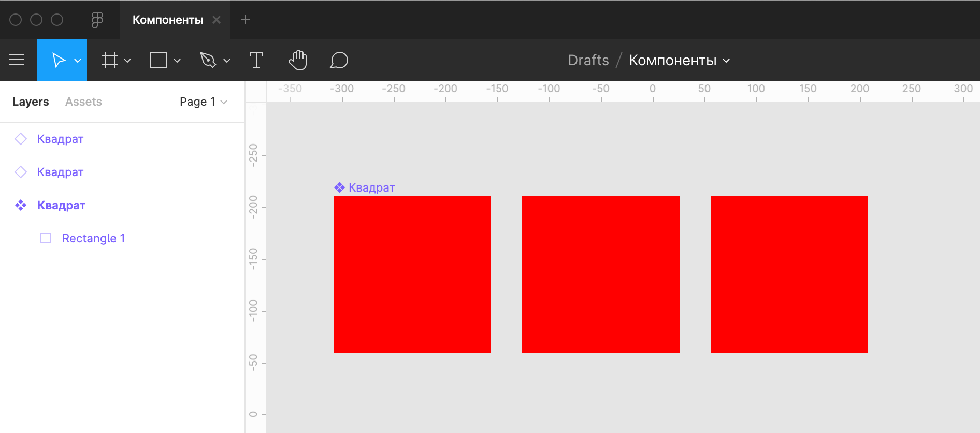
Task: Switch to the Assets tab
Action: coord(83,102)
